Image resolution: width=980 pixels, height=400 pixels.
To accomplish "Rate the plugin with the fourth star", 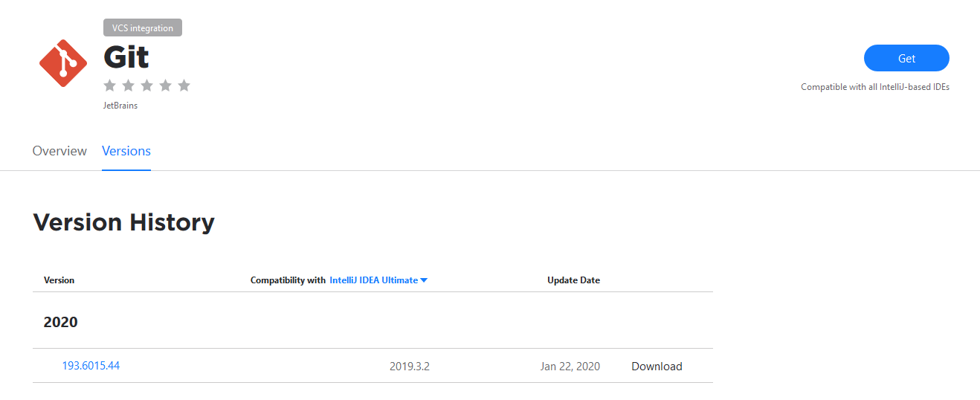I will (166, 86).
